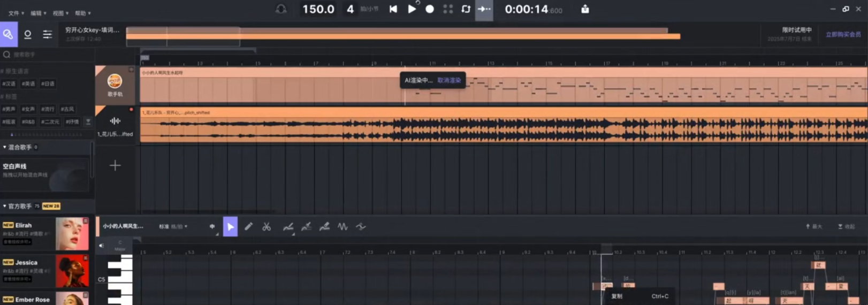
Task: Click the export share icon
Action: 585,9
